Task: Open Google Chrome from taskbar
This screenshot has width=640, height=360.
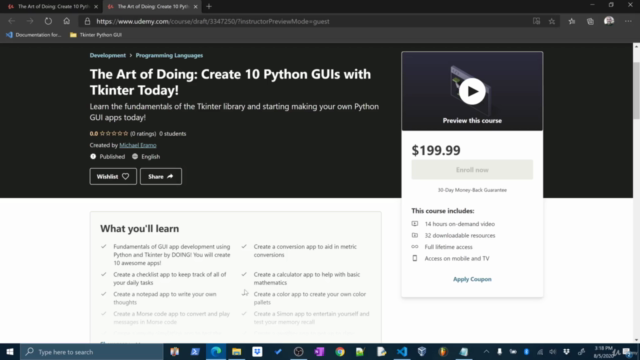Action: click(x=340, y=351)
